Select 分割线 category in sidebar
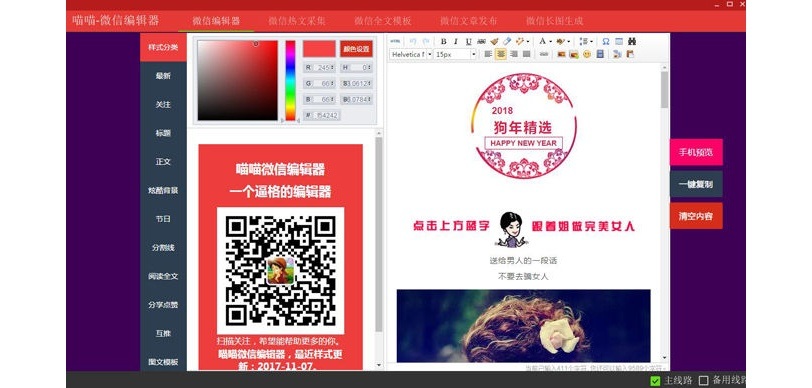Viewport: 812px width, 388px height. click(x=163, y=248)
